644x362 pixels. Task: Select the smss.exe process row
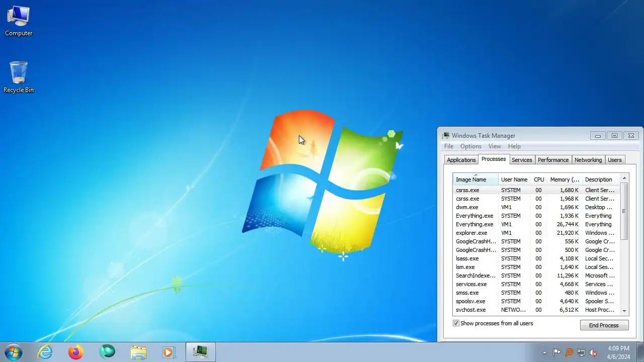536,293
